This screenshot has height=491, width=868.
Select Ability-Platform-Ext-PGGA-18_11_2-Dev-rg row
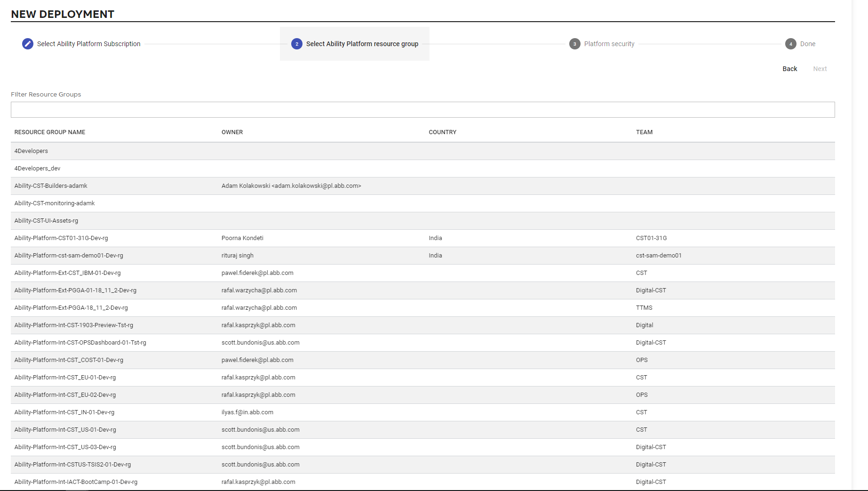pyautogui.click(x=423, y=308)
